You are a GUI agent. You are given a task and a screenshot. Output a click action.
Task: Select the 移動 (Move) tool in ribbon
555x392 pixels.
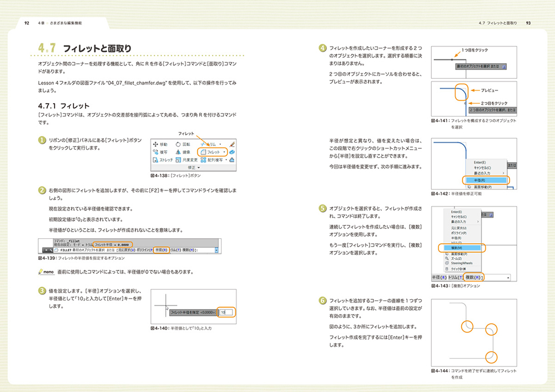[x=160, y=144]
